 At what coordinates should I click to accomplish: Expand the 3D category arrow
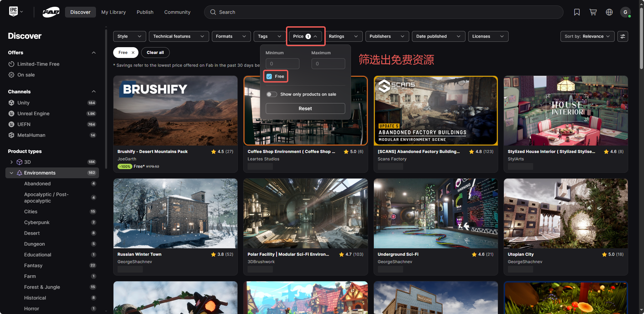click(11, 162)
